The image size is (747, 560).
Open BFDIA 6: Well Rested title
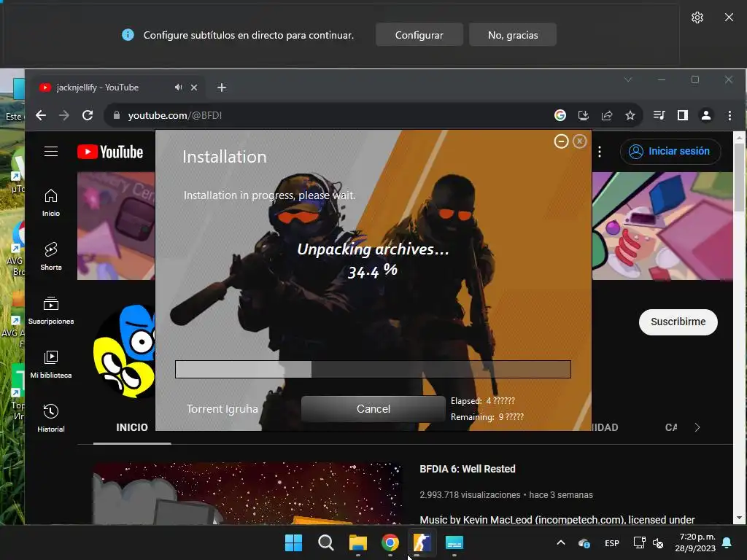(468, 469)
